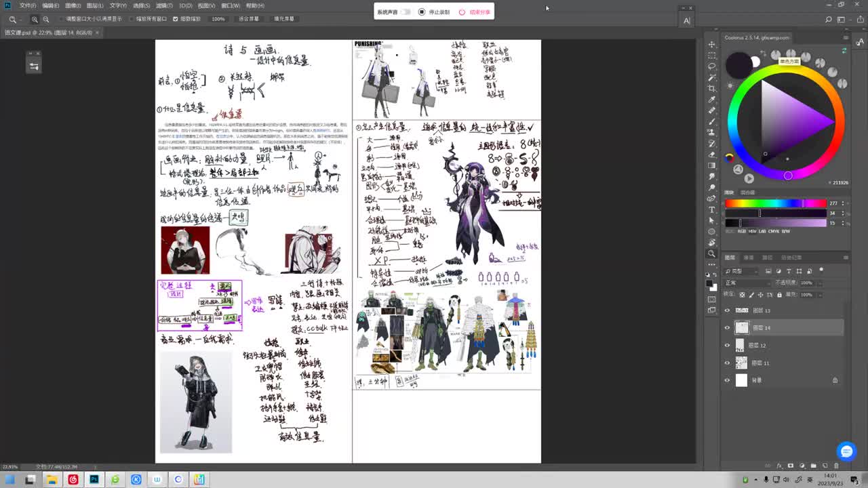The image size is (868, 488).
Task: Open Photoshop from the Windows taskbar
Action: 94,479
